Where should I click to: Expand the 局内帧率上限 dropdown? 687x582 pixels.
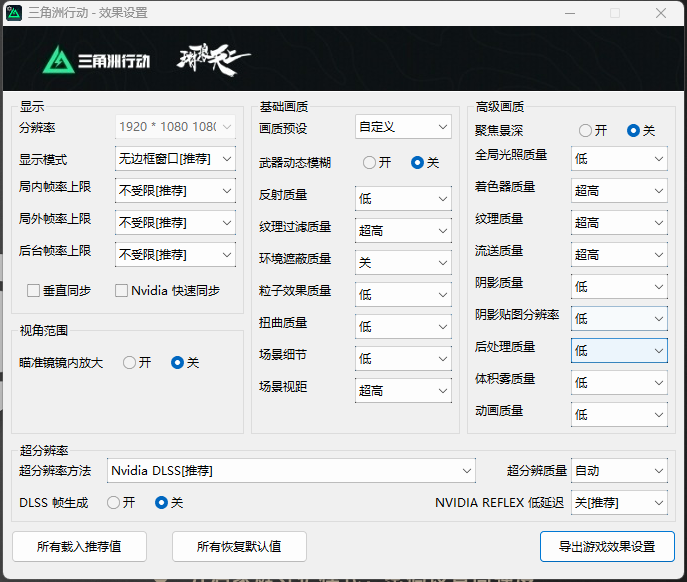[176, 191]
